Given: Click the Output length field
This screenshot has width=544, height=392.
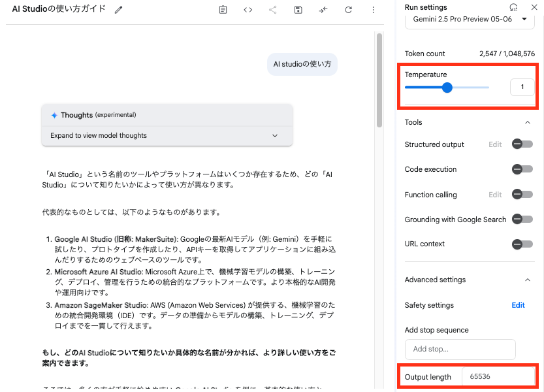Looking at the screenshot, I should click(x=498, y=376).
